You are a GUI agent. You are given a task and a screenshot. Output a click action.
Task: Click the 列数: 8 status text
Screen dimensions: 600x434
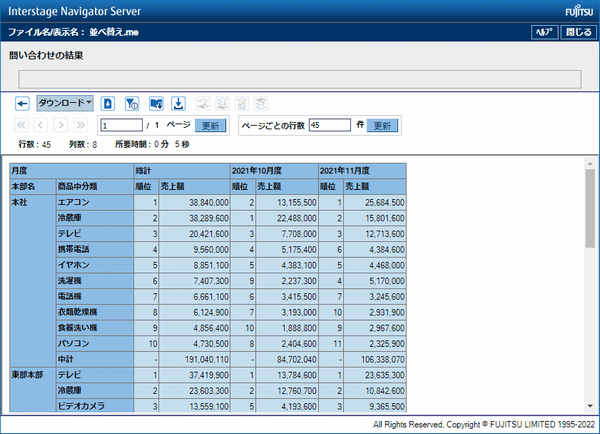pos(83,144)
